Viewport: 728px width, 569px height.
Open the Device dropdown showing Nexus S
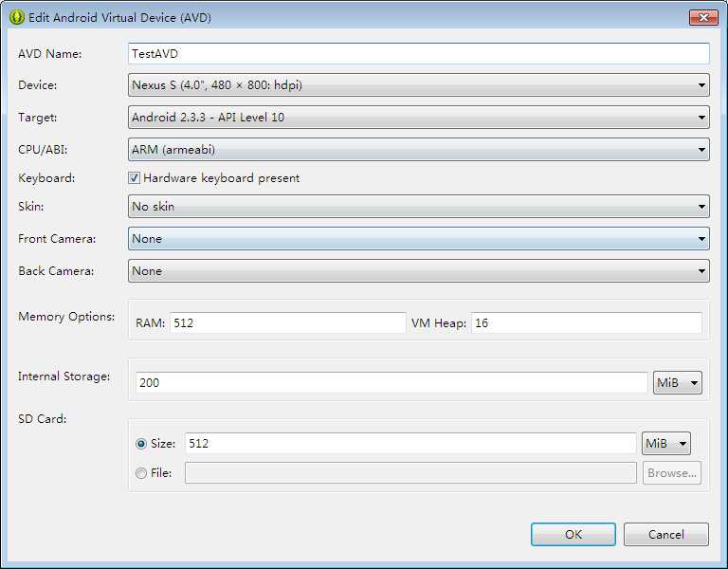pyautogui.click(x=418, y=85)
